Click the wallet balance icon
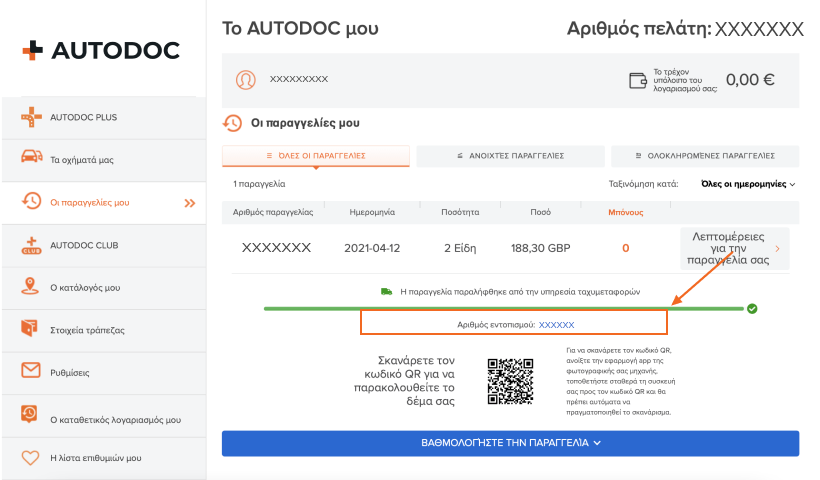The image size is (820, 480). point(637,81)
